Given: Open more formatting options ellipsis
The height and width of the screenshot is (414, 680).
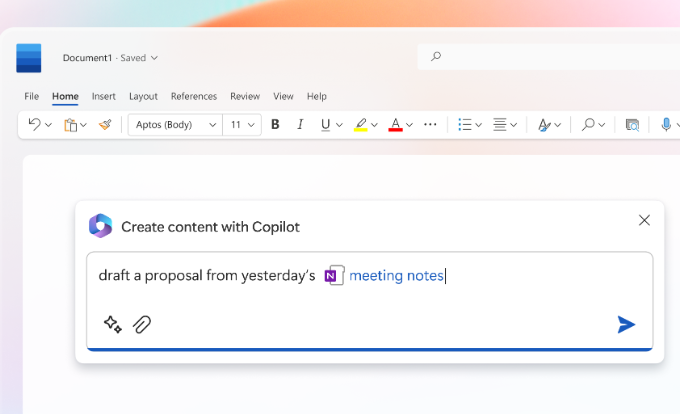Looking at the screenshot, I should [430, 125].
